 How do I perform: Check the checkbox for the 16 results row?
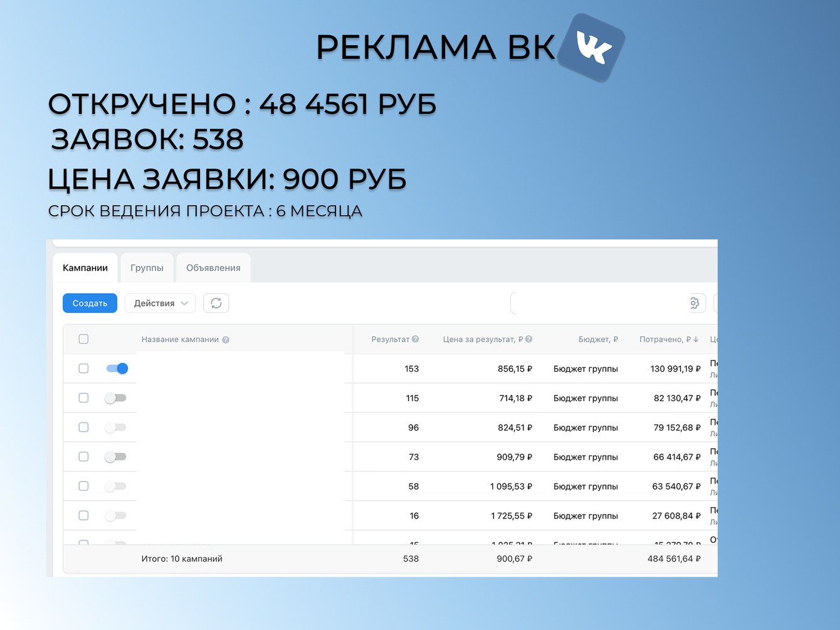(83, 516)
